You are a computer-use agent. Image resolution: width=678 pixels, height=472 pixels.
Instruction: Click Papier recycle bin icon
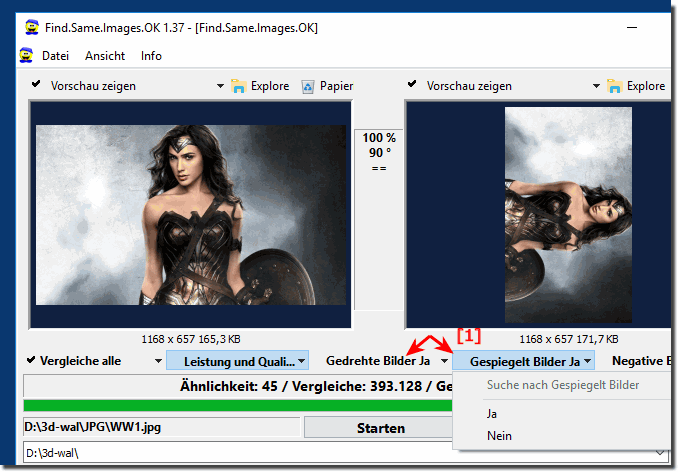point(307,87)
